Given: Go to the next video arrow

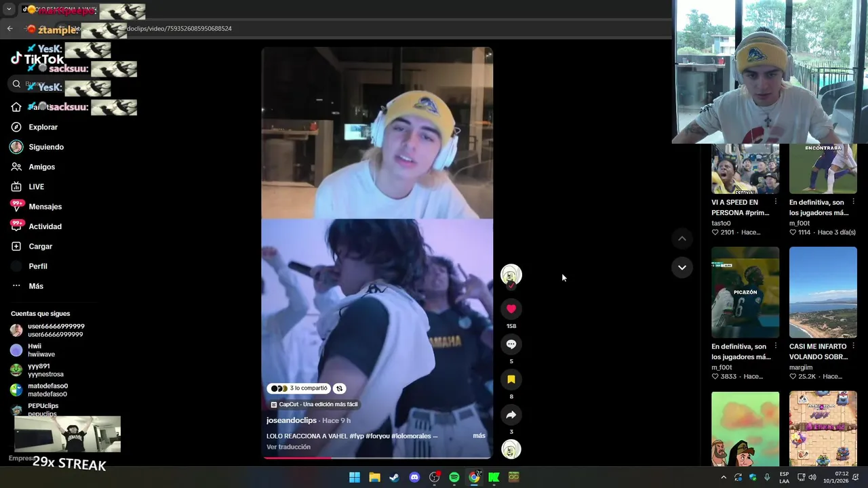Looking at the screenshot, I should 682,268.
